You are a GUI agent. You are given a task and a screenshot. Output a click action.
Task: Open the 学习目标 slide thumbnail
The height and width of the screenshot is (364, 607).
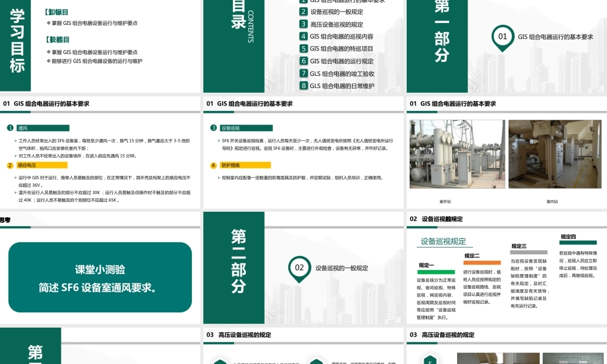100,45
